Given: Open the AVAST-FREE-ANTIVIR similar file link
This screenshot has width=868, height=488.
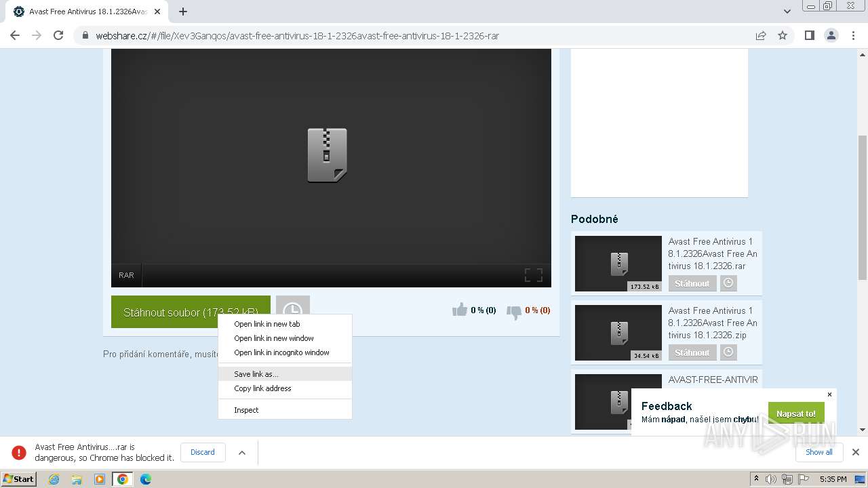Looking at the screenshot, I should pyautogui.click(x=713, y=380).
